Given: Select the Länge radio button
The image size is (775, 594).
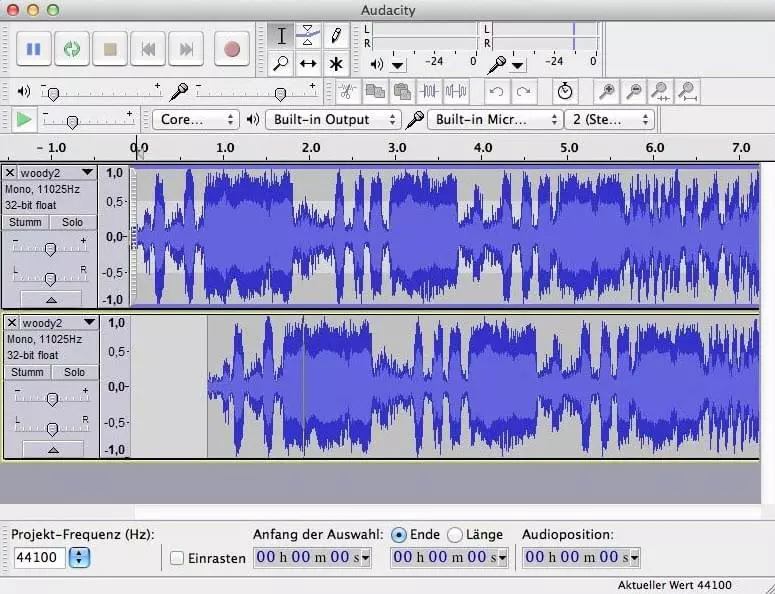Looking at the screenshot, I should coord(455,535).
